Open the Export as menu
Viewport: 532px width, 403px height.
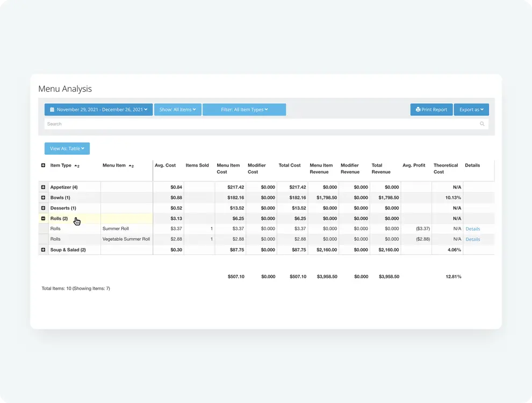[x=471, y=110]
